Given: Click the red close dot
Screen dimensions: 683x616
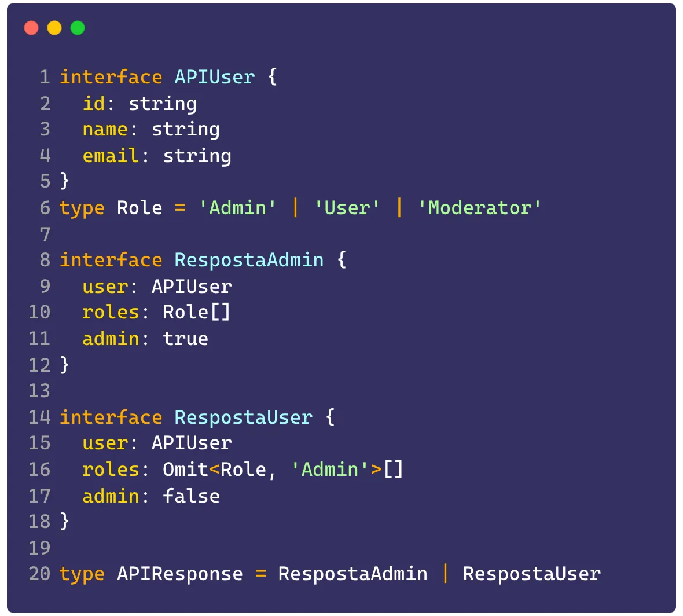Looking at the screenshot, I should pyautogui.click(x=31, y=28).
